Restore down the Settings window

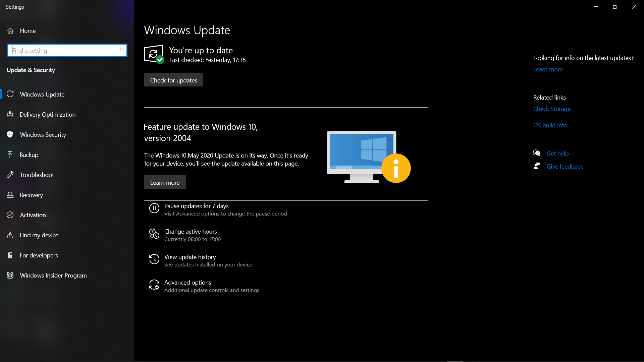[x=615, y=7]
